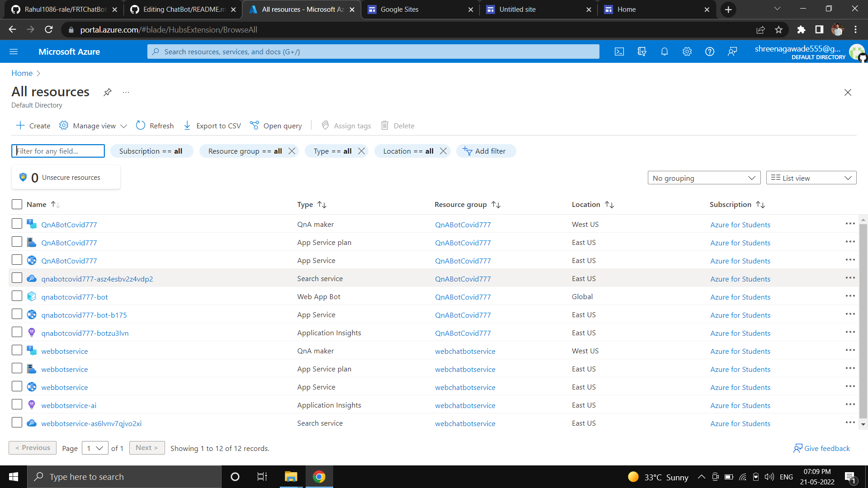
Task: Click the Refresh toolbar button
Action: pyautogui.click(x=155, y=126)
